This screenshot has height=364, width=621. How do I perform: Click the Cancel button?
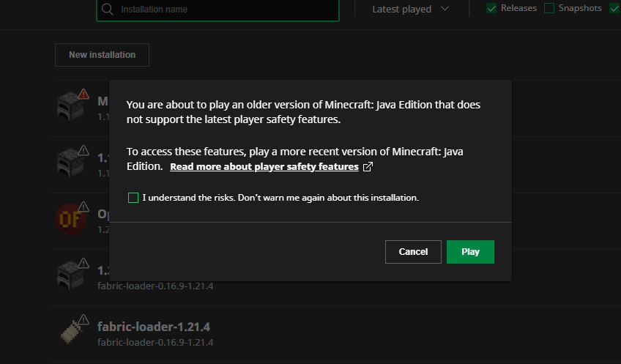[x=413, y=252]
